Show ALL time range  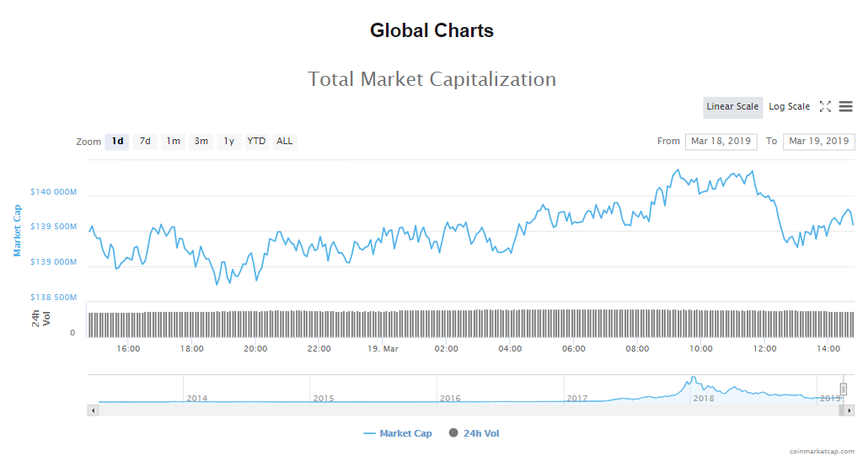pos(285,142)
